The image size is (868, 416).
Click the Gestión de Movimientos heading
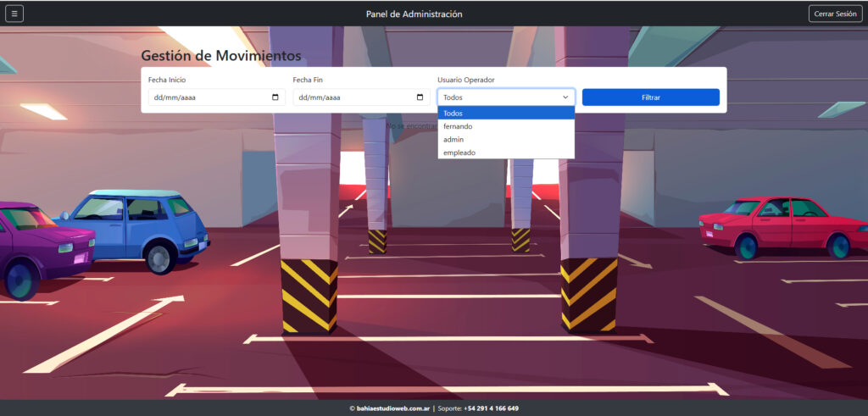220,55
